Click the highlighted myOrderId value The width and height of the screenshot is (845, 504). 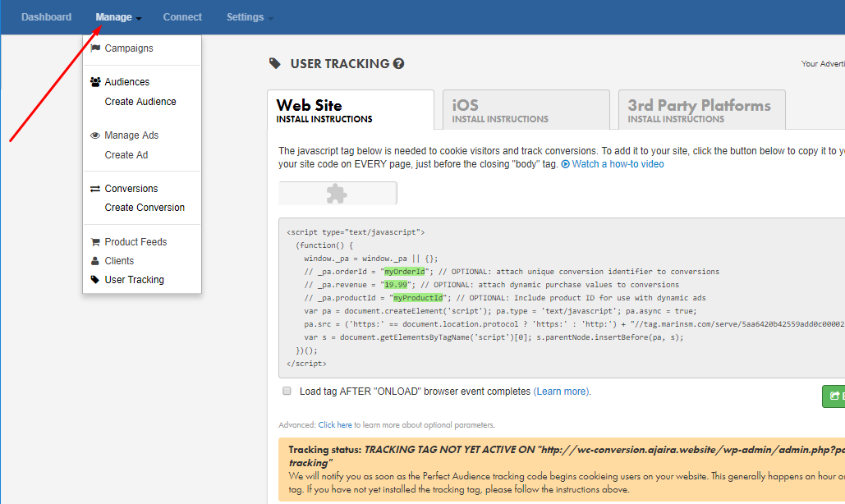pos(404,272)
